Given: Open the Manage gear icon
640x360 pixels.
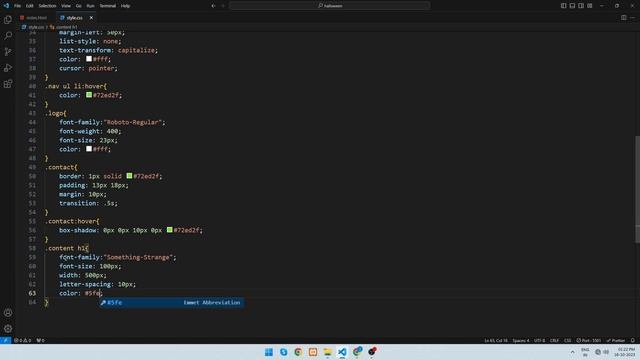Looking at the screenshot, I should pyautogui.click(x=8, y=328).
